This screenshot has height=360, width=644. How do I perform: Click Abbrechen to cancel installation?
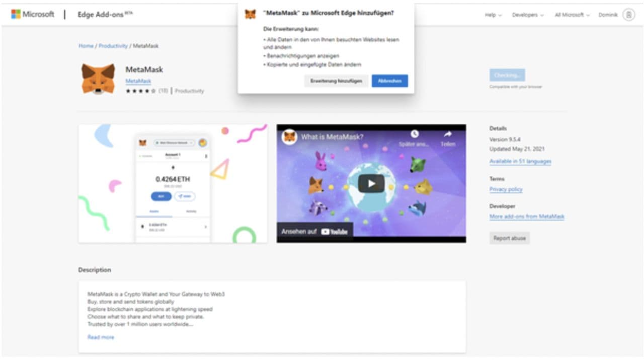[389, 81]
